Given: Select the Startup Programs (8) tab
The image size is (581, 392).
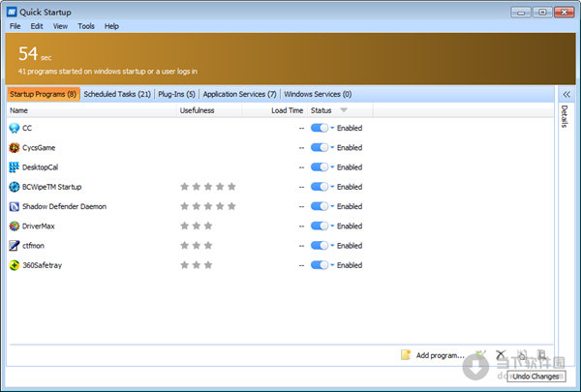Looking at the screenshot, I should [43, 94].
